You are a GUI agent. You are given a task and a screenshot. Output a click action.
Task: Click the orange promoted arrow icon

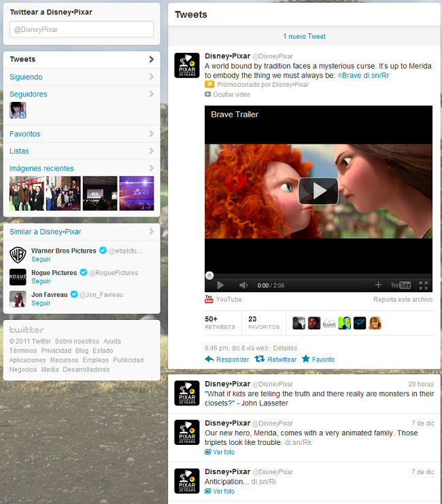point(209,84)
